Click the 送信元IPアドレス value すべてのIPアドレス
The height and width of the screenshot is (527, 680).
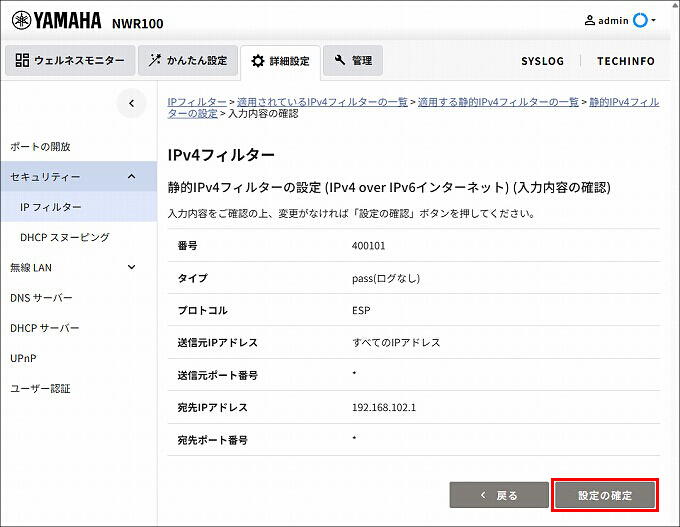(396, 343)
